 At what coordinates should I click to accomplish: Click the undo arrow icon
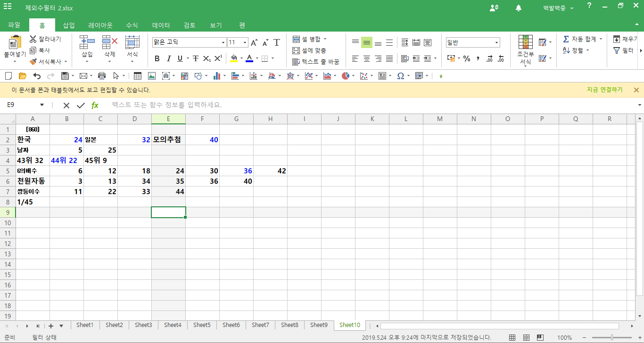pyautogui.click(x=37, y=76)
